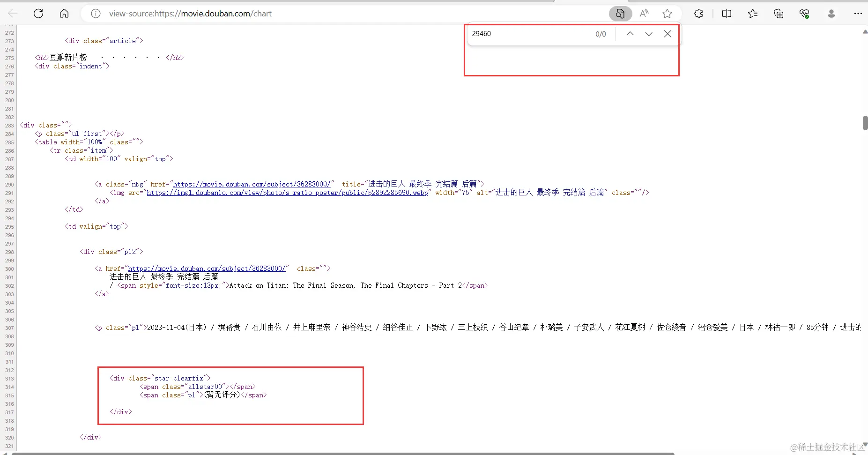Click the allstar00 span line
Screen dimensions: 868x455
(198, 387)
